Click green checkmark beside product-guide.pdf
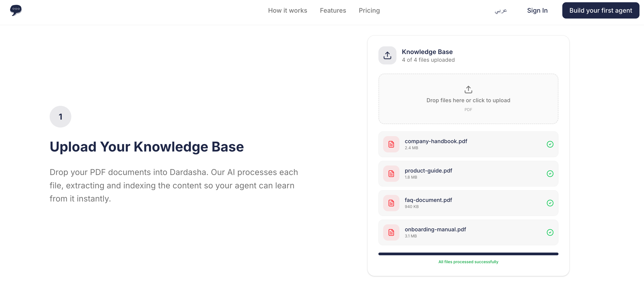Viewport: 644px width, 284px height. point(550,174)
